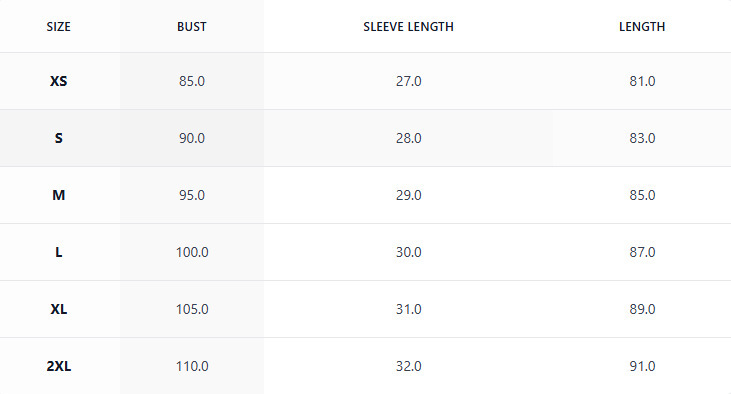This screenshot has height=394, width=731.
Task: Select the 100.0 bust cell
Action: click(192, 252)
